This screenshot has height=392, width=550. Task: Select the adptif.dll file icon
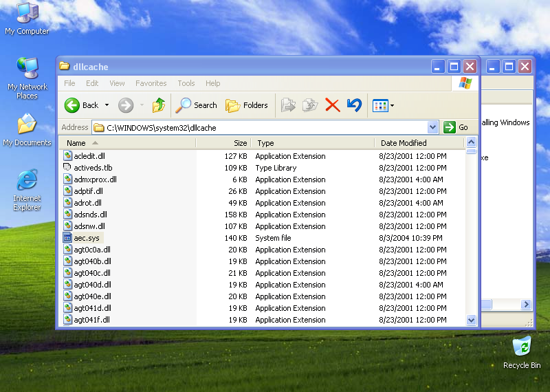click(x=67, y=190)
